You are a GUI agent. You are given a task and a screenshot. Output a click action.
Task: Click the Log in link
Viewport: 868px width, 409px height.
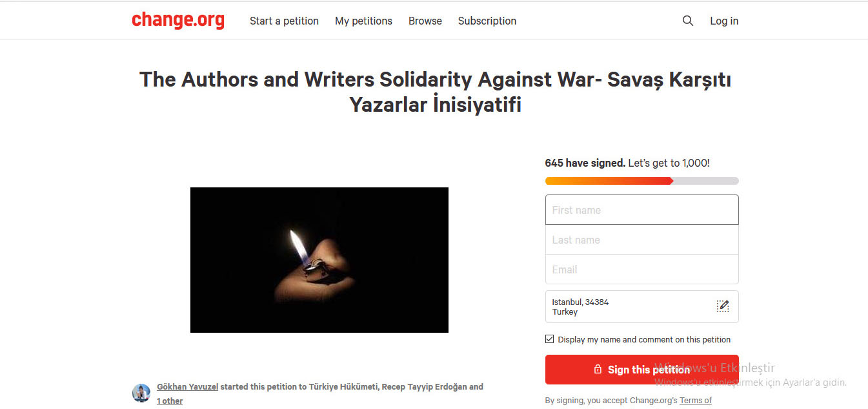724,21
